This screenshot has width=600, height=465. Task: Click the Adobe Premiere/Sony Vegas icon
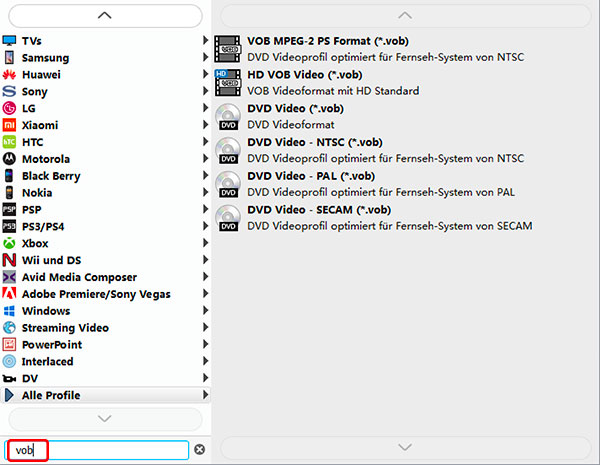click(x=9, y=294)
